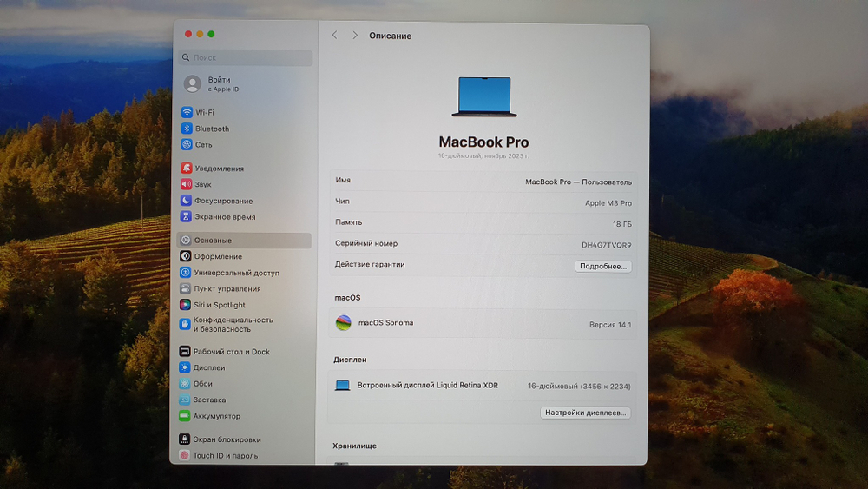The image size is (868, 489).
Task: Click the Действие гарантии label
Action: [370, 265]
